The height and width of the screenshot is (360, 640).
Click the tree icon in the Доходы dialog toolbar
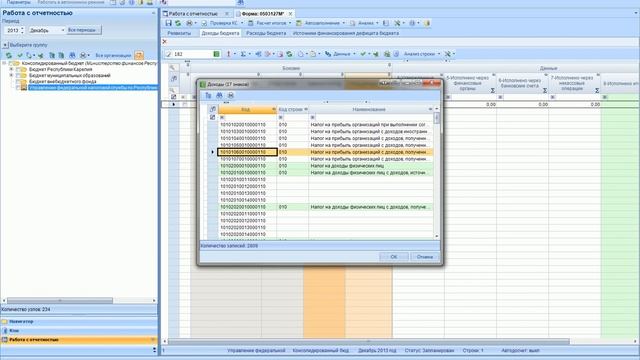point(208,95)
